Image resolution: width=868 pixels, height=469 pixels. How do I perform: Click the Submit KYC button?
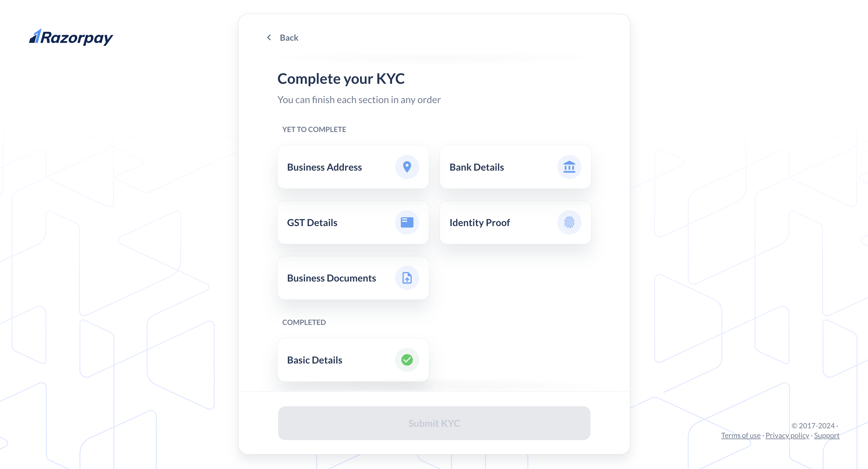pyautogui.click(x=434, y=423)
